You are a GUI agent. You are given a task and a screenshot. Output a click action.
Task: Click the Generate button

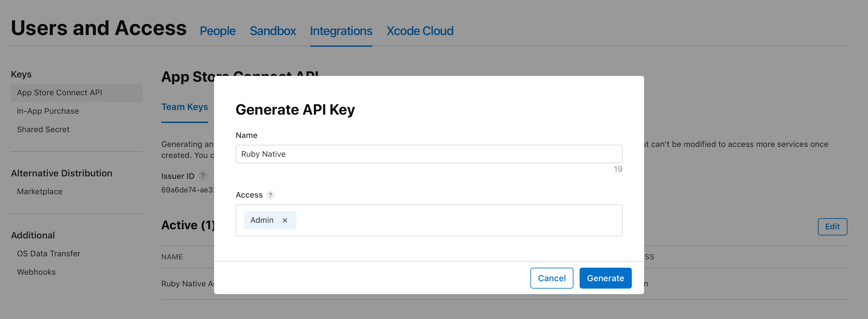(x=605, y=278)
